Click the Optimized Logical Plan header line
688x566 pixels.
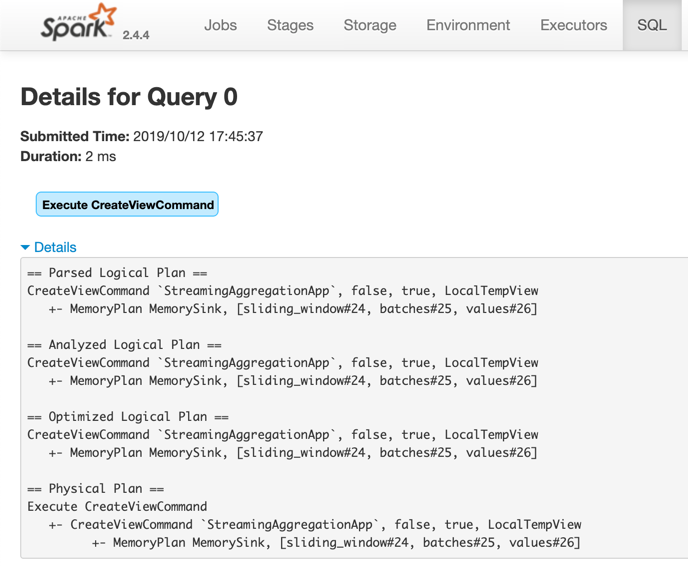tap(128, 417)
